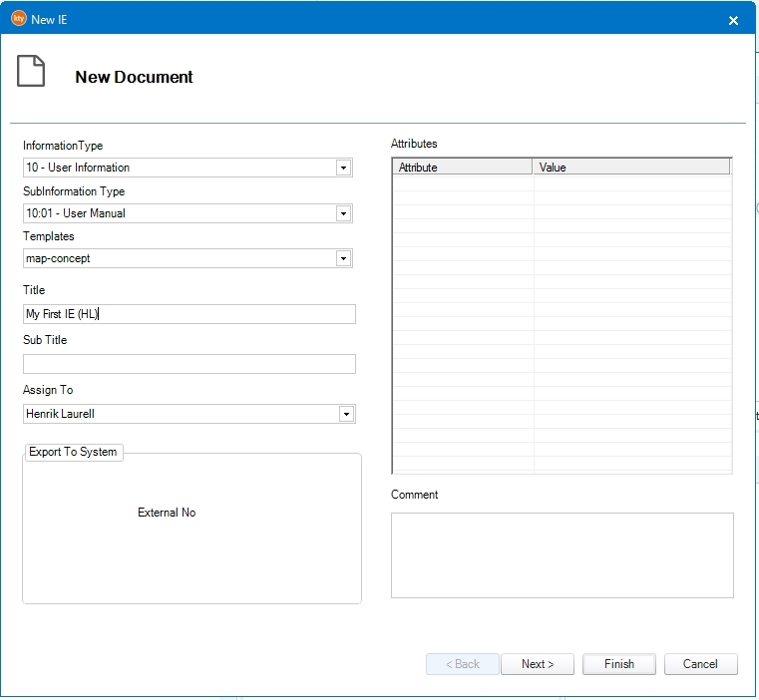This screenshot has height=700, width=759.
Task: Expand the InformationType dropdown
Action: [343, 168]
